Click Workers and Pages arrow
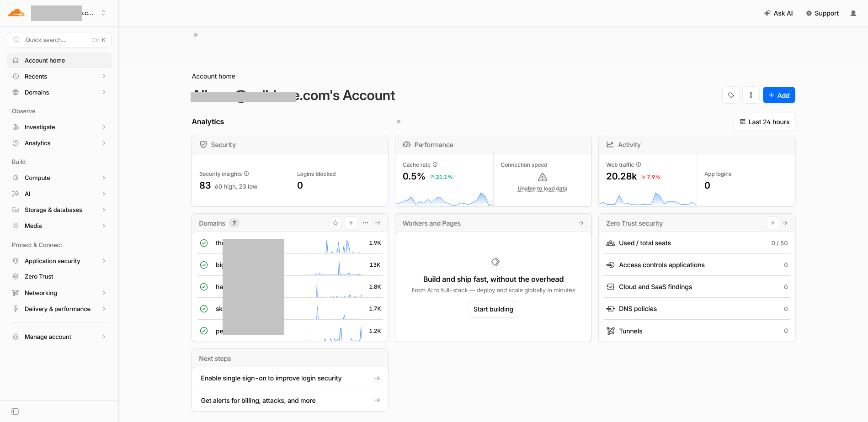The height and width of the screenshot is (422, 868). pyautogui.click(x=581, y=223)
